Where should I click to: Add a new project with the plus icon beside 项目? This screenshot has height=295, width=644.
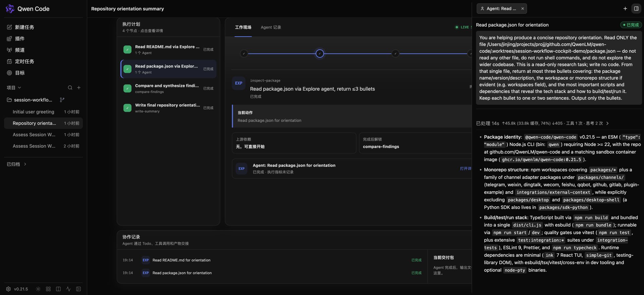79,88
